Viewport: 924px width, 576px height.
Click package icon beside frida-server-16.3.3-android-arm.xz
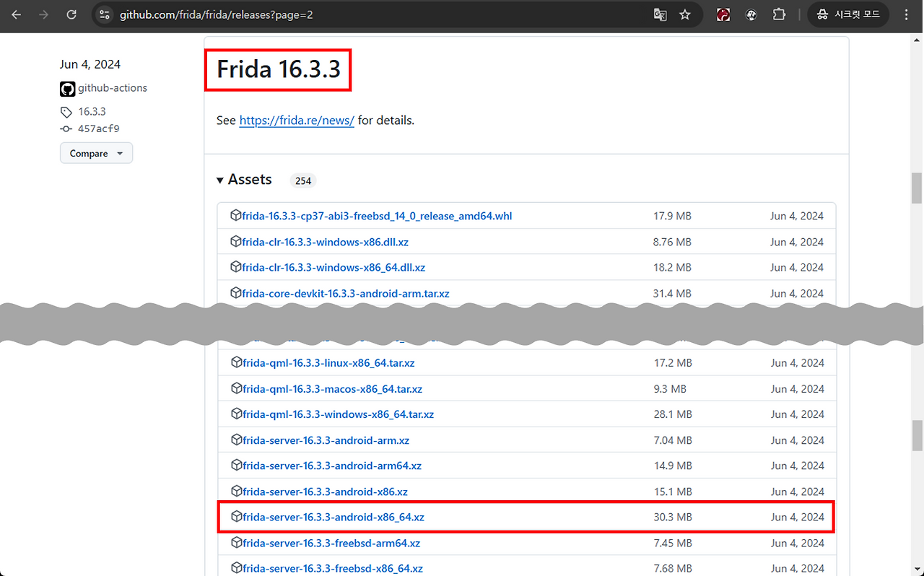(x=235, y=440)
